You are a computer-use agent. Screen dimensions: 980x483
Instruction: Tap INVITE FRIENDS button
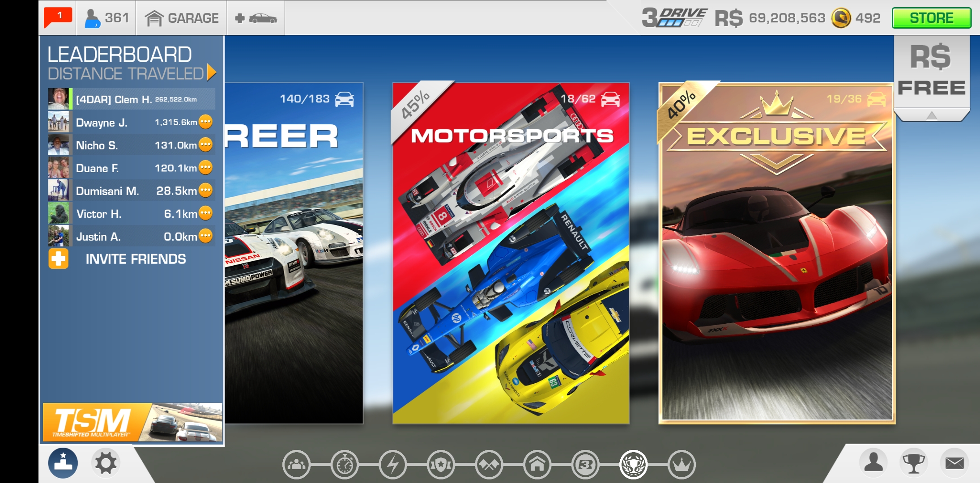[x=135, y=259]
